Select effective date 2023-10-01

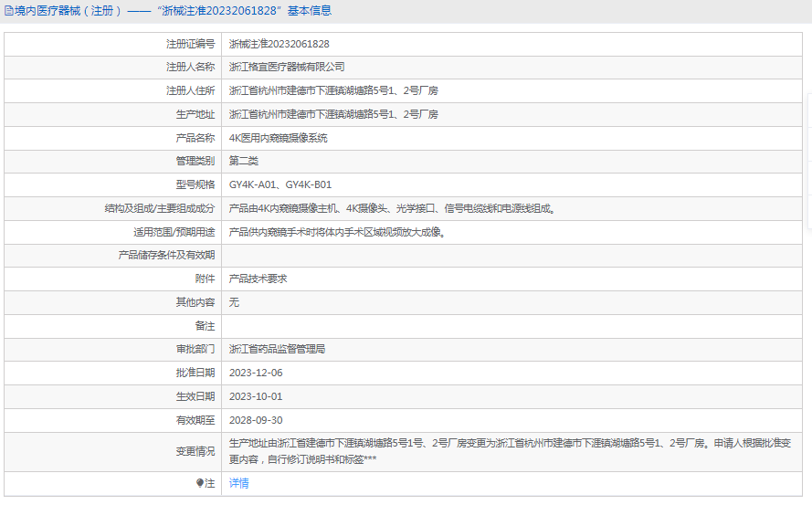tap(256, 396)
